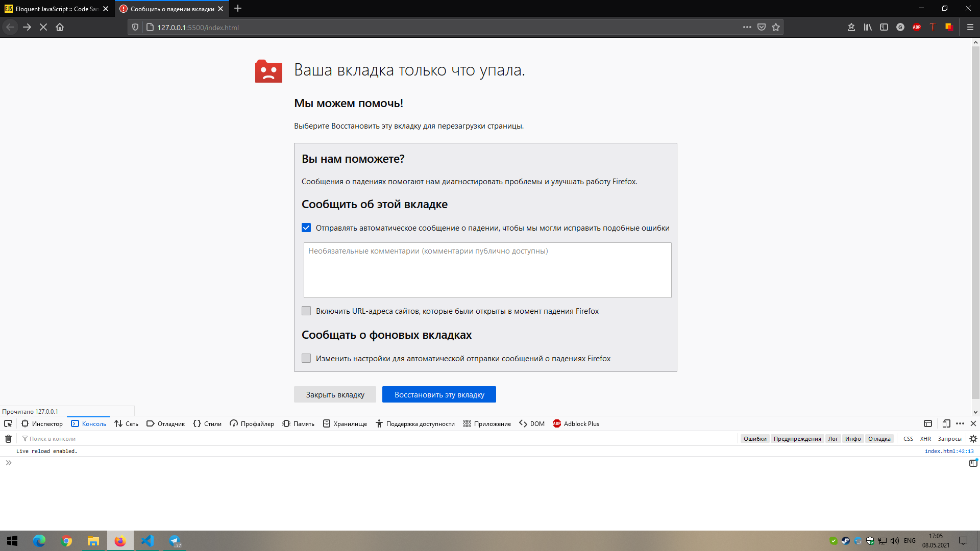The image size is (980, 551).
Task: Click the trash icon to clear the console
Action: coord(8,439)
